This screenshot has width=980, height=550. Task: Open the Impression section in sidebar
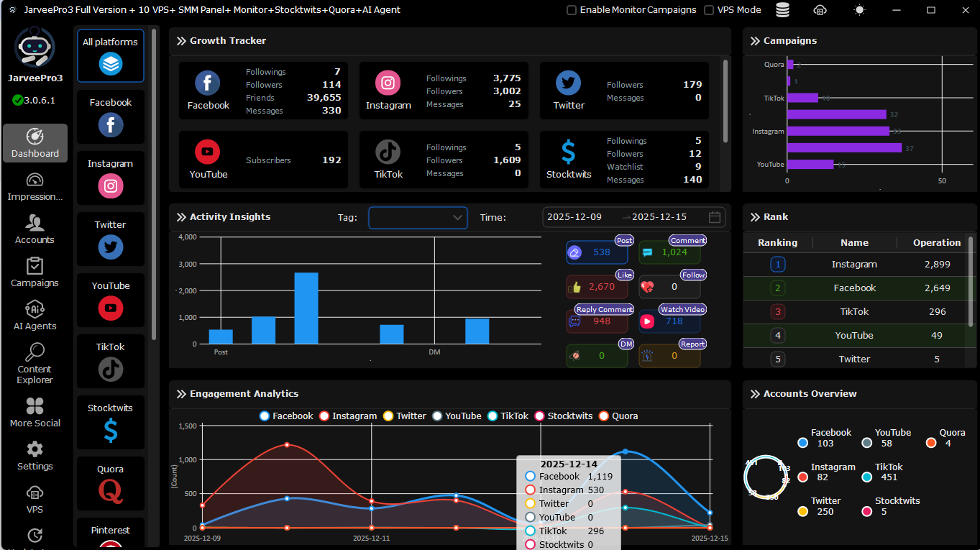point(35,187)
